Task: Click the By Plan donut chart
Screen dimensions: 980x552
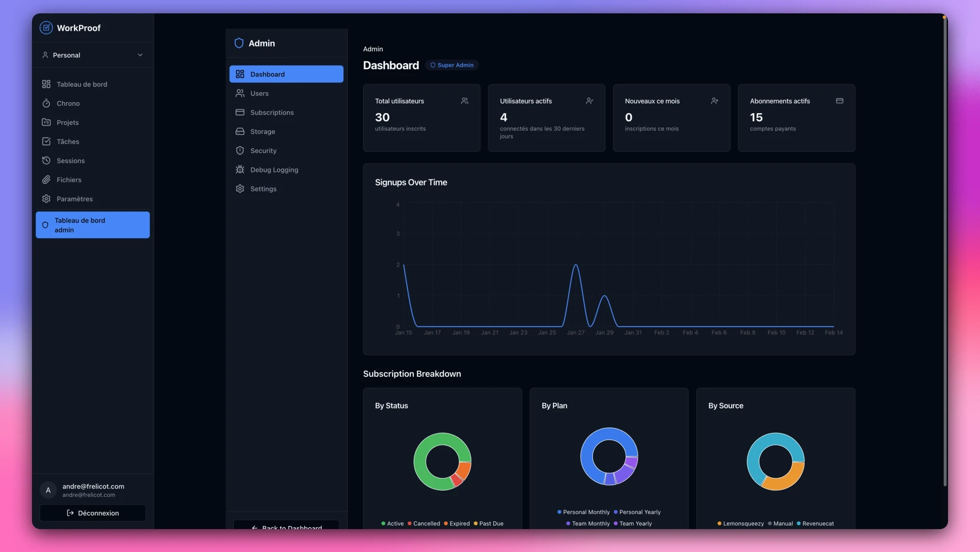Action: coord(609,456)
